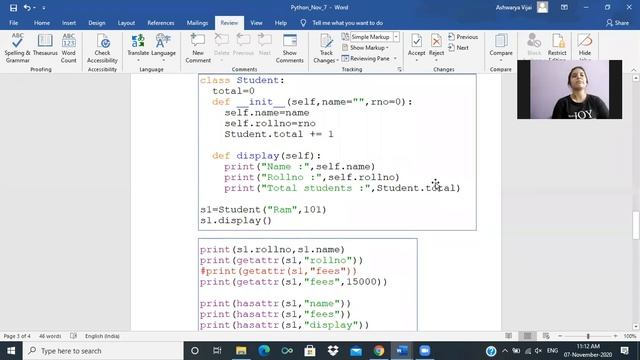Collapse the ribbon with arrow
The image size is (640, 360).
634,70
